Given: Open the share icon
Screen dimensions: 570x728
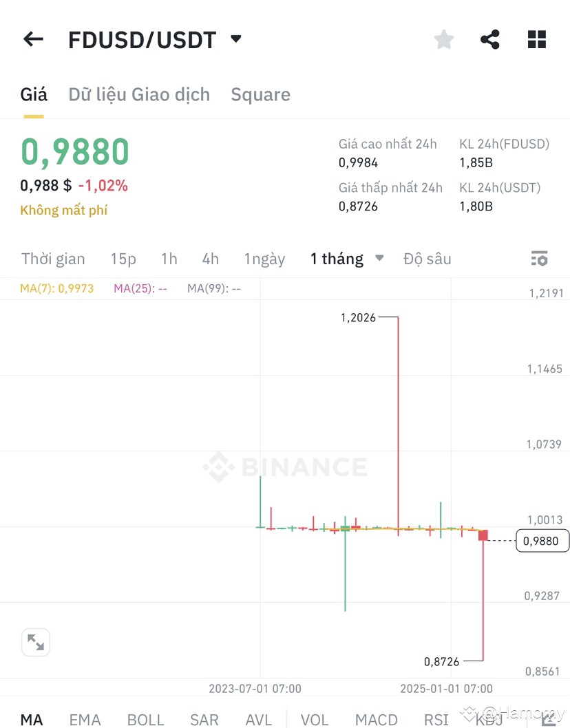Looking at the screenshot, I should point(490,39).
